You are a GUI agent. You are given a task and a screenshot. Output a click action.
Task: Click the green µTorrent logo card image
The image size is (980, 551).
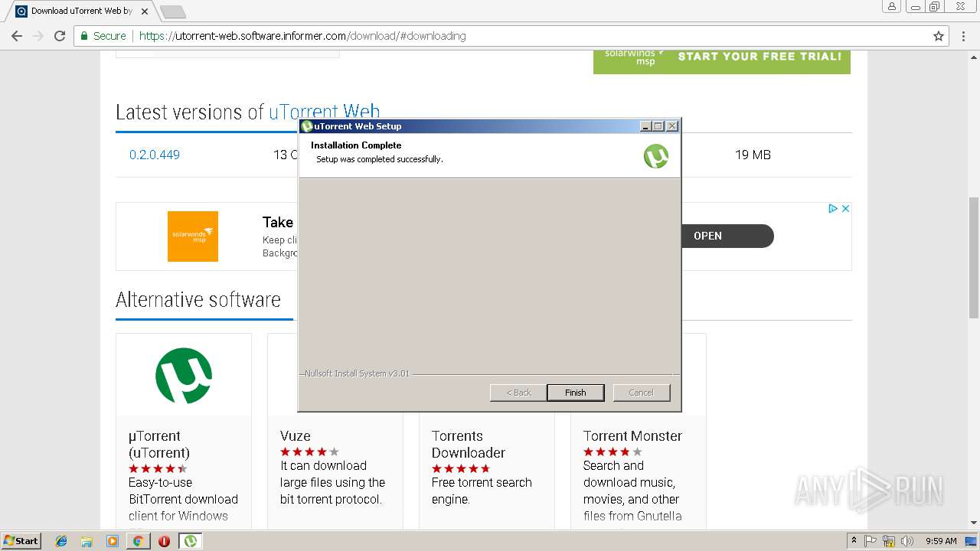tap(184, 375)
